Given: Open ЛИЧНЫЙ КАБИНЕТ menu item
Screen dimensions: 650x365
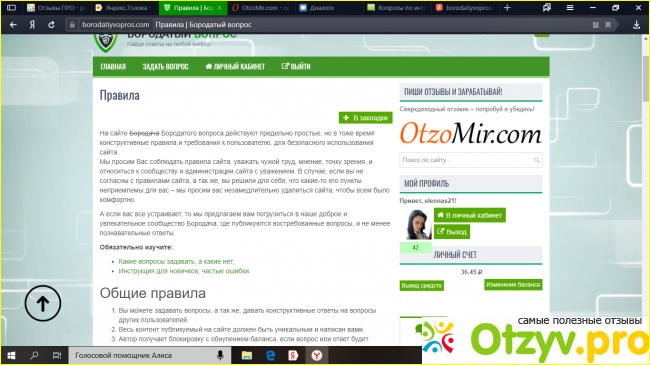Looking at the screenshot, I should pyautogui.click(x=235, y=67).
